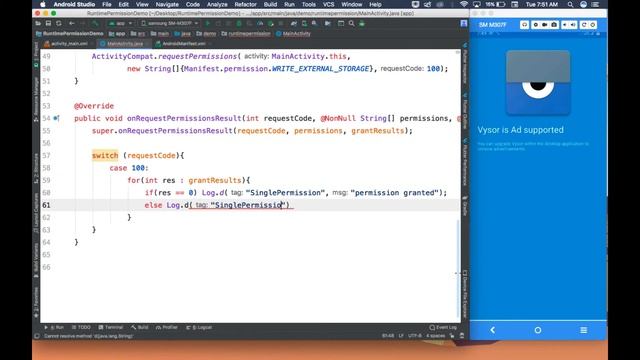
Task: Click Vysor's rotate screen icon
Action: click(x=584, y=25)
